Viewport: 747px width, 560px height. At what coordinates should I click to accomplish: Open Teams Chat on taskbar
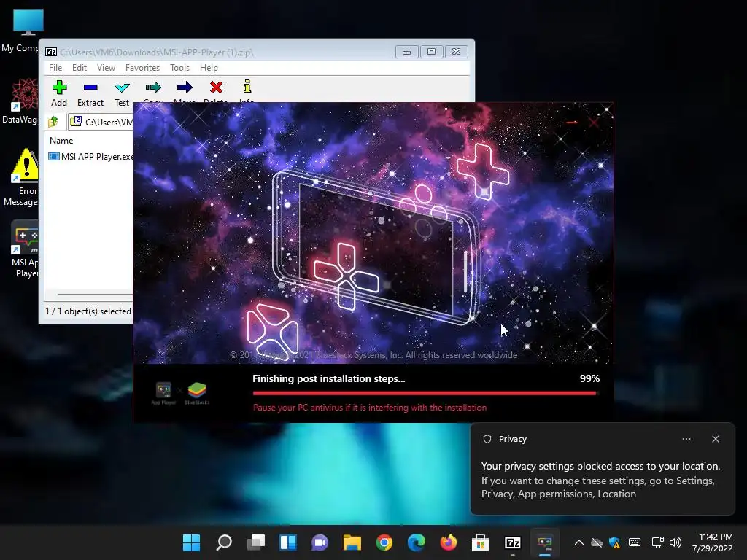(320, 542)
